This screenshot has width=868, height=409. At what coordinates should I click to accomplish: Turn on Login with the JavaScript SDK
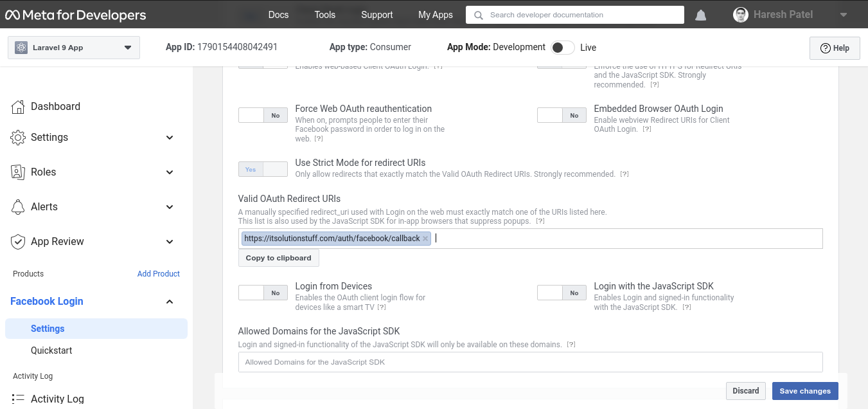(562, 293)
